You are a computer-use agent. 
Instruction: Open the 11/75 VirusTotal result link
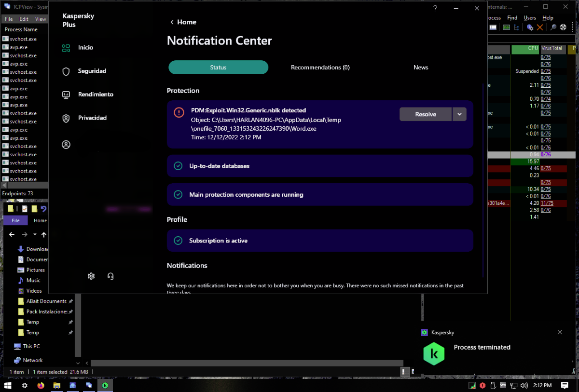[x=547, y=203]
